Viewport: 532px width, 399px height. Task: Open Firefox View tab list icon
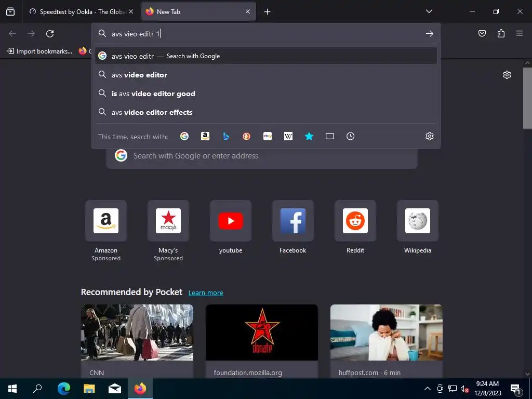click(10, 11)
